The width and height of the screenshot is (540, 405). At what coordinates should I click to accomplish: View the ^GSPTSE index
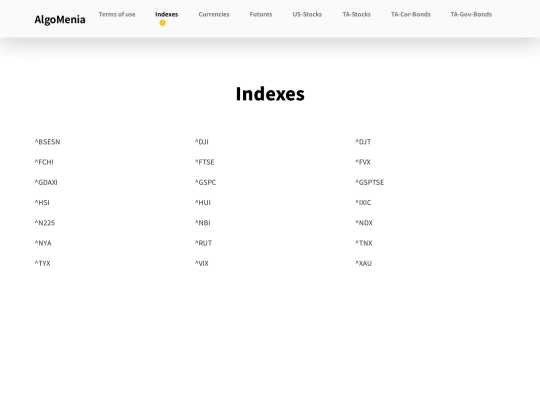point(370,183)
